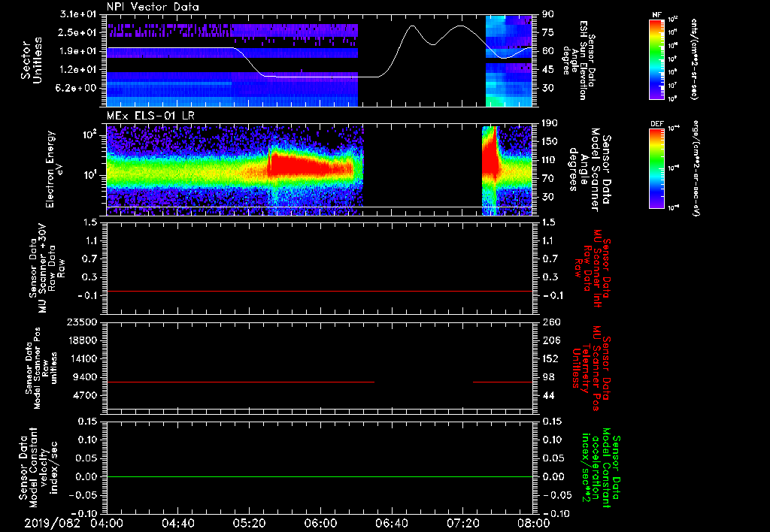Screen dimensions: 770x532
Task: Click the 'Sector Unitless' axis title
Action: [x=32, y=60]
